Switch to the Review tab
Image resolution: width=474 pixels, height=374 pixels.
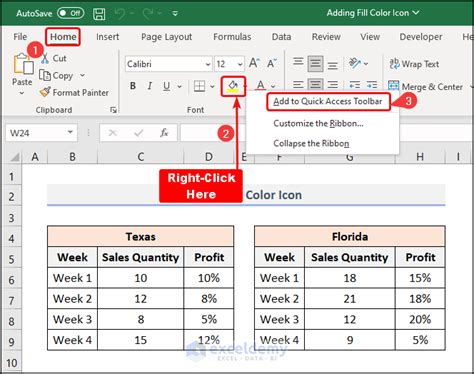pos(326,37)
